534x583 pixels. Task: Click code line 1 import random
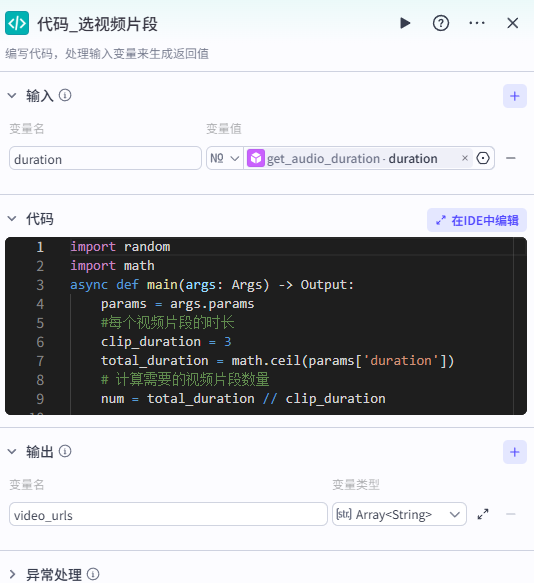[x=120, y=247]
